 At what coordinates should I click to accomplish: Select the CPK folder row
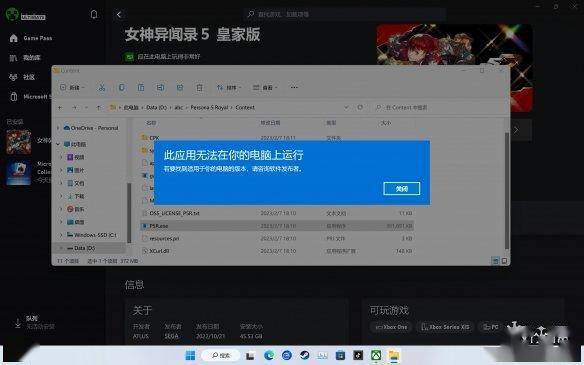tap(277, 138)
